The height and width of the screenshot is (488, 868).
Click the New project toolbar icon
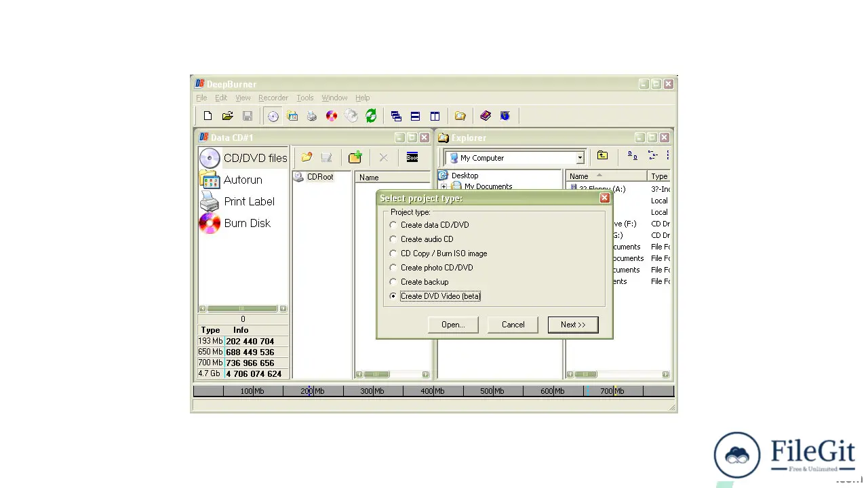coord(208,116)
